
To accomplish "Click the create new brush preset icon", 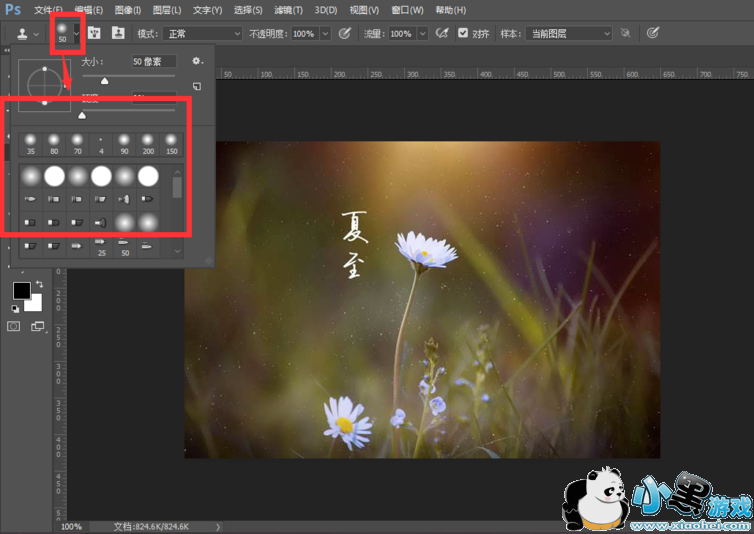I will 197,87.
